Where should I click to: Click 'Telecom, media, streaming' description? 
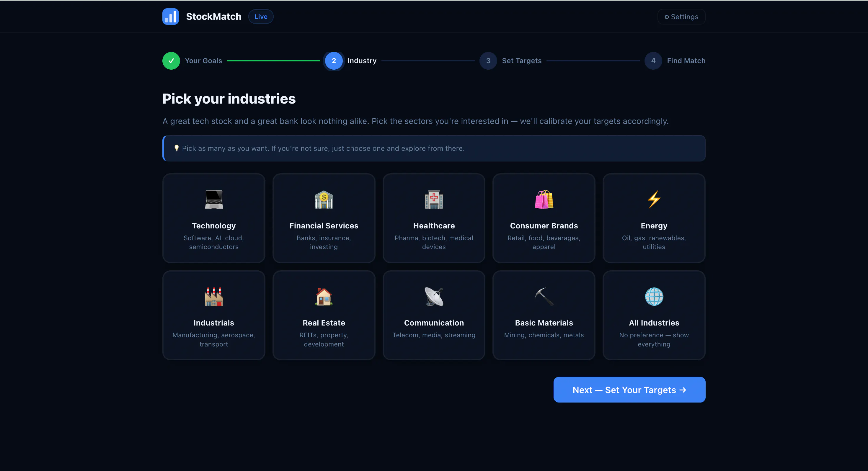434,335
